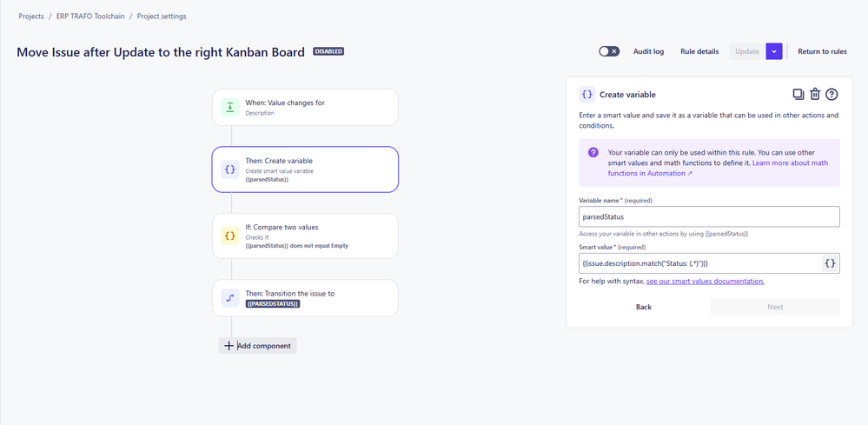Image resolution: width=868 pixels, height=425 pixels.
Task: Click the Variable name input field
Action: tap(709, 217)
